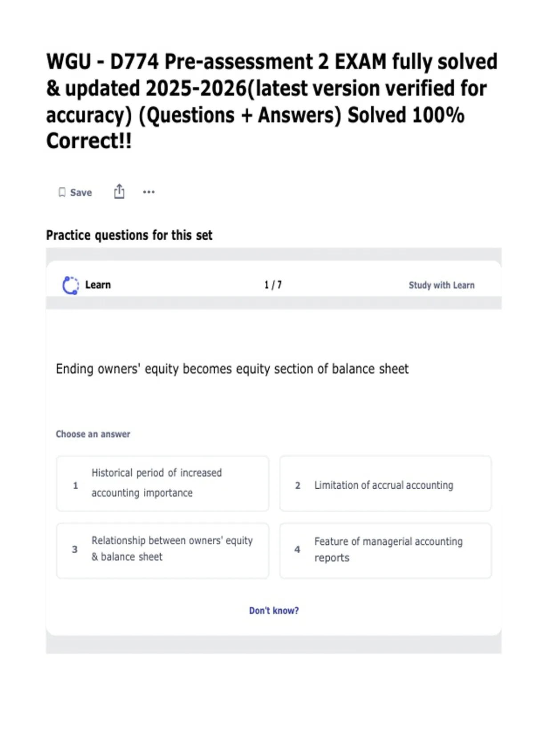Open the share icon next to Save

[119, 191]
